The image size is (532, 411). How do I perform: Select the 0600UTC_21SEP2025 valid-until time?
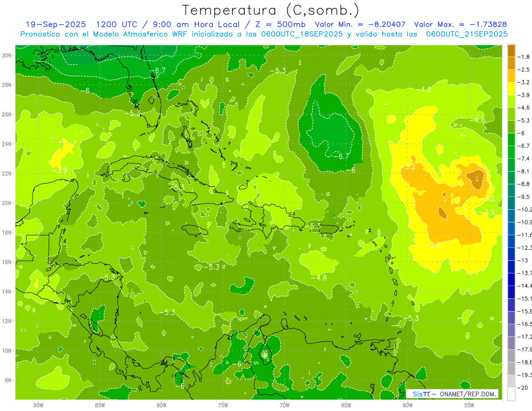[467, 34]
